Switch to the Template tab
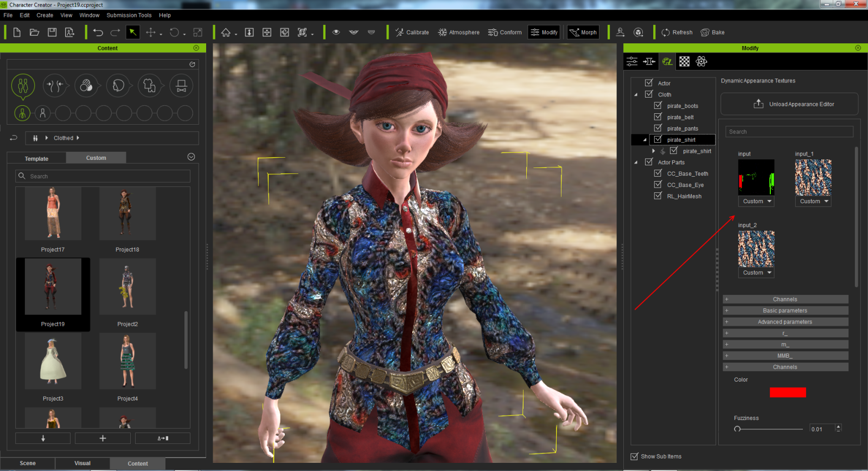This screenshot has height=471, width=868. (x=36, y=158)
